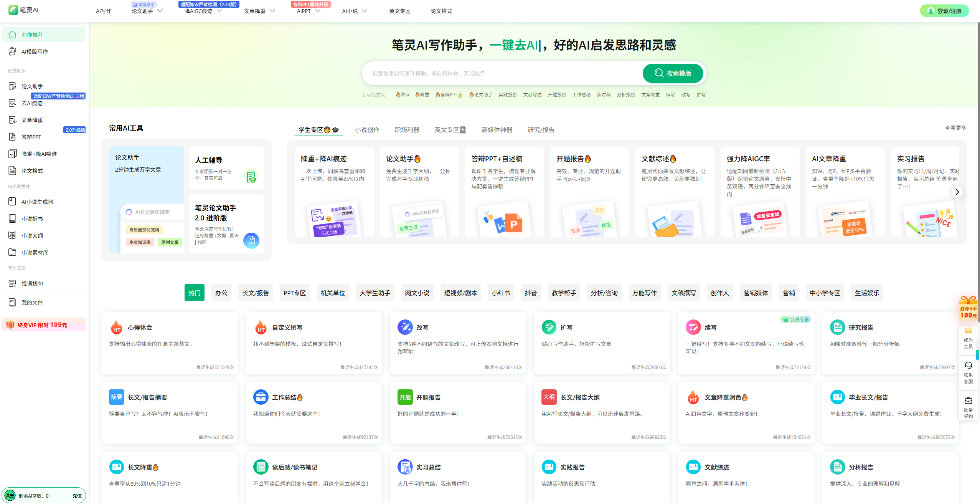Click the 联系客服 headset icon
Viewport: 980px width, 503px height.
(x=968, y=366)
